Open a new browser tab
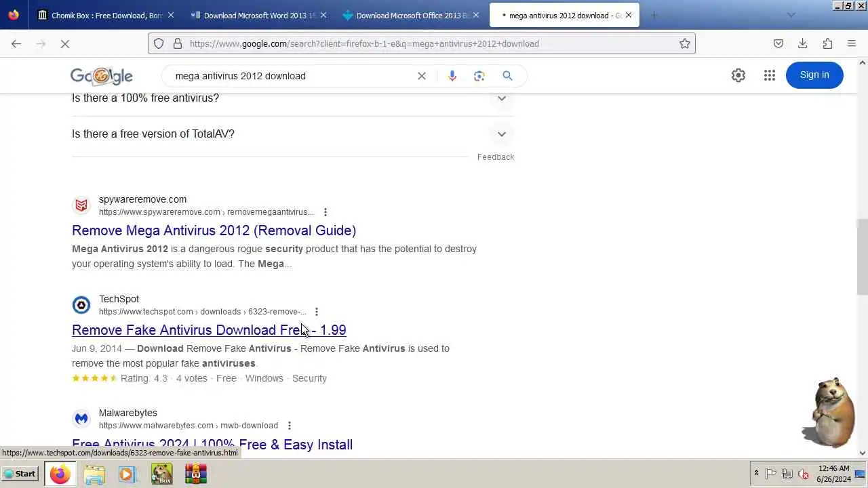Screen dimensions: 868x488 click(x=654, y=15)
